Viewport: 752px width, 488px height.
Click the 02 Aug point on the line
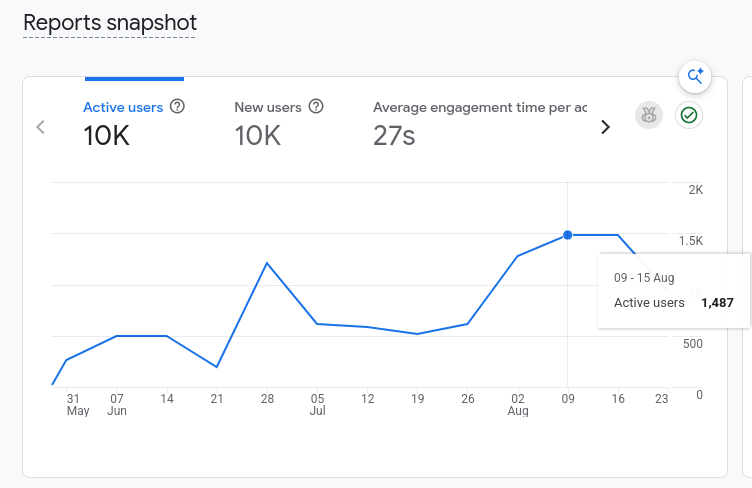(x=518, y=256)
